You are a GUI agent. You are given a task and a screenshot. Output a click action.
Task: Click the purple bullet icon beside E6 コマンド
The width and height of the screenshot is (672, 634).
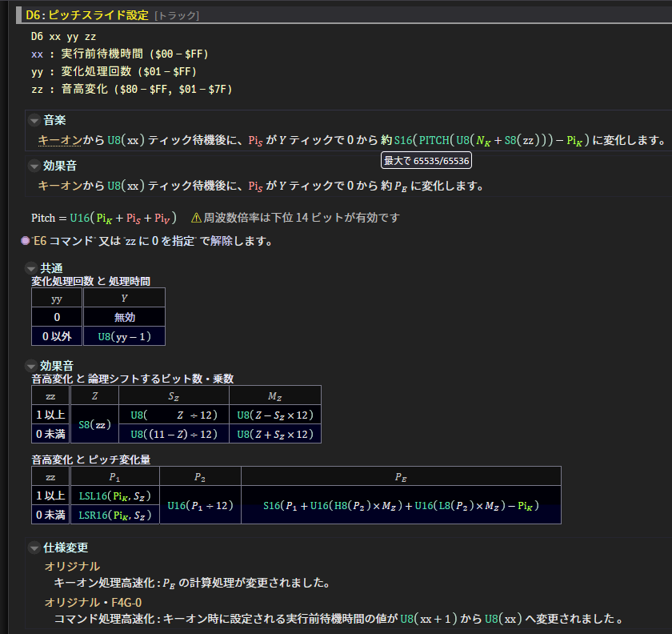click(26, 241)
